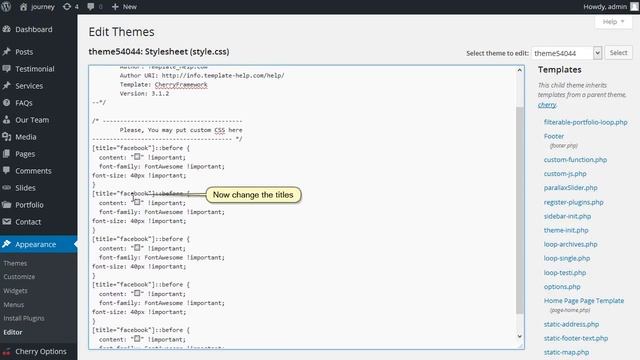
Task: Click the FAQs question mark icon
Action: 7,103
